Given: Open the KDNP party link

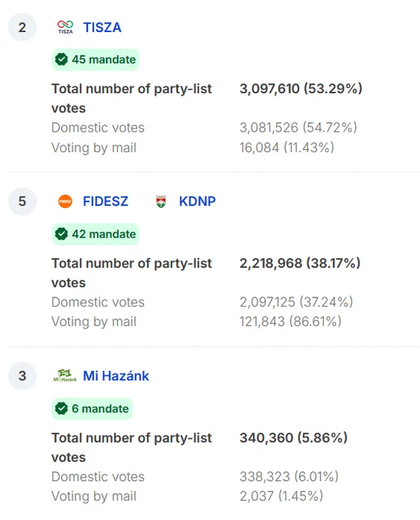Looking at the screenshot, I should click(x=197, y=201).
